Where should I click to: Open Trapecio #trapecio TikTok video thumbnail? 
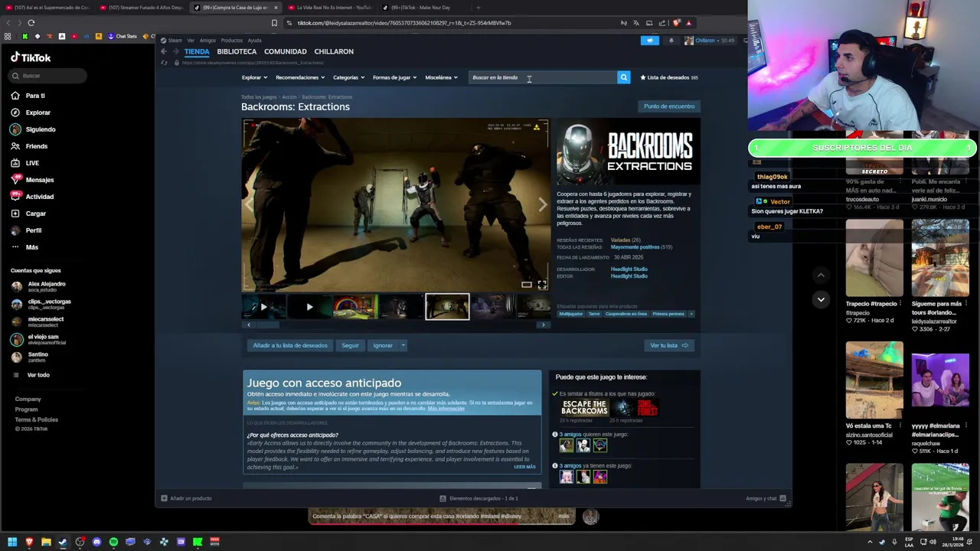click(874, 259)
